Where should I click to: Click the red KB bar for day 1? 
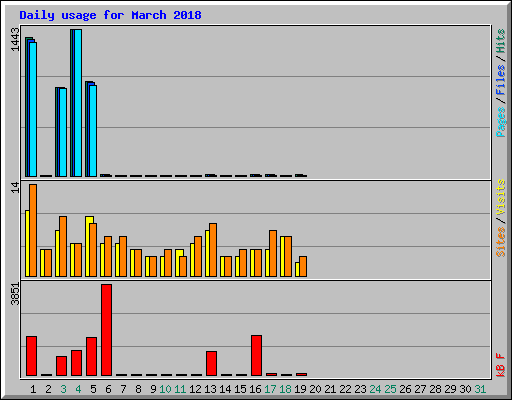(x=32, y=356)
